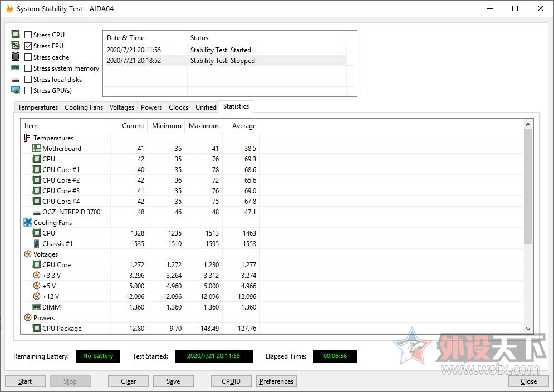Screen dimensions: 554x392
Task: Click the +5 V lightning icon
Action: pyautogui.click(x=37, y=286)
